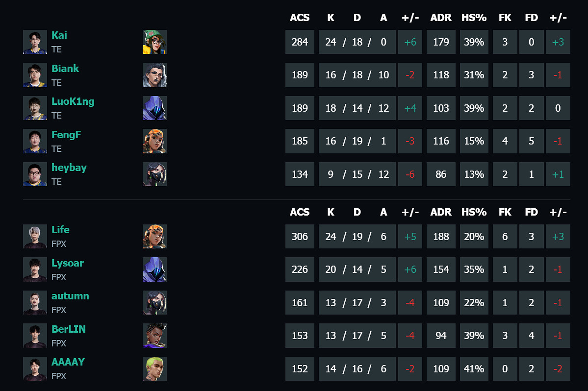Click heybay's player photo

tap(35, 174)
